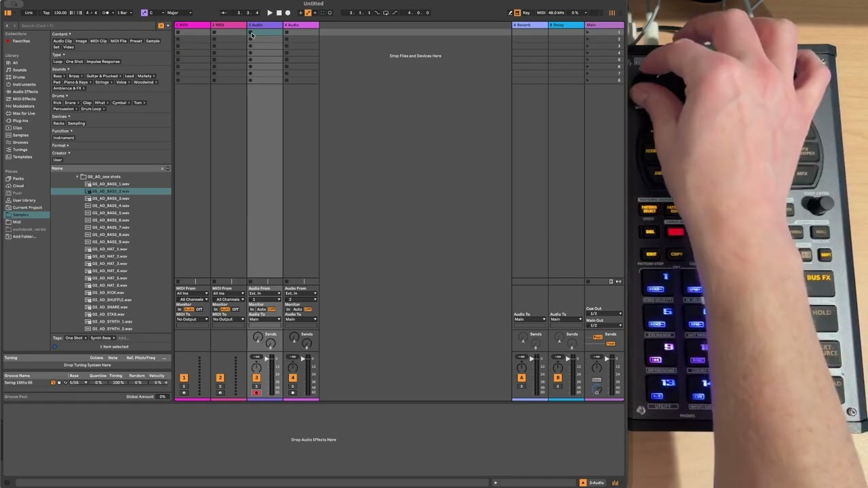
Task: Select the MIDI Clip content filter
Action: 98,41
